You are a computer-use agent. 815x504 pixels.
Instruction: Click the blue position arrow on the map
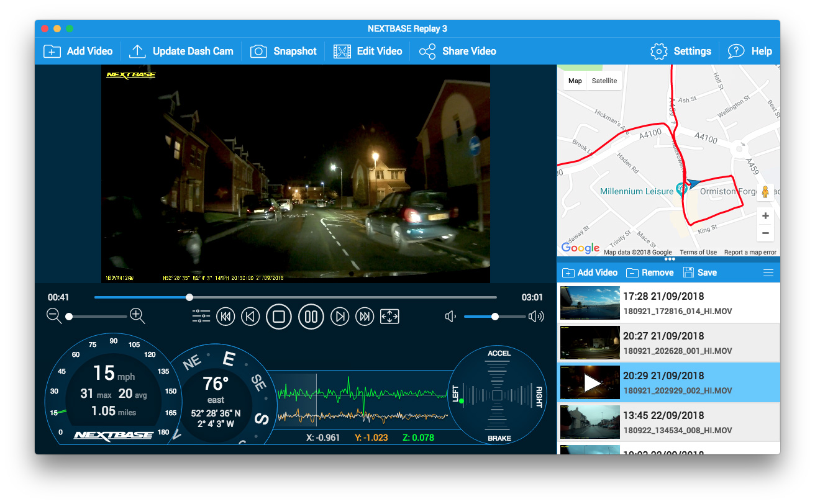693,183
